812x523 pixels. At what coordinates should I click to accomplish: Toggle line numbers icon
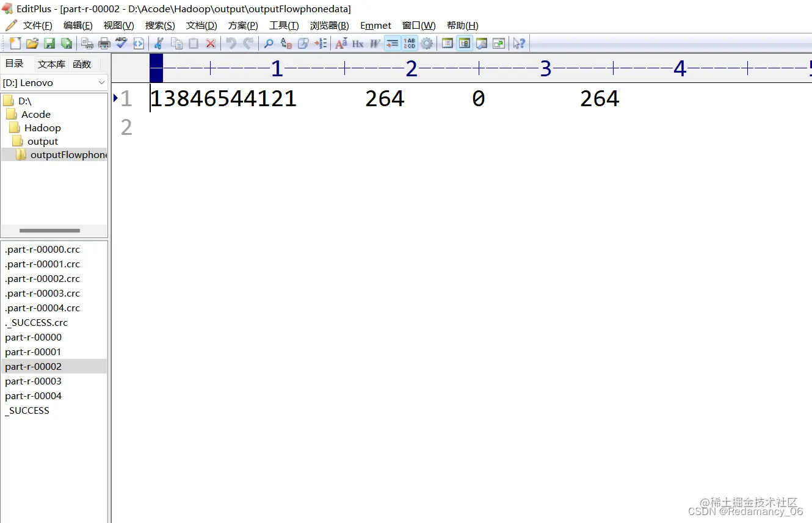[x=410, y=43]
